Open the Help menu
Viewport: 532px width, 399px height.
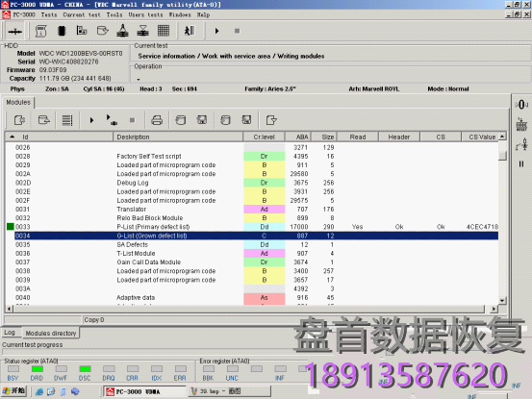click(x=203, y=15)
